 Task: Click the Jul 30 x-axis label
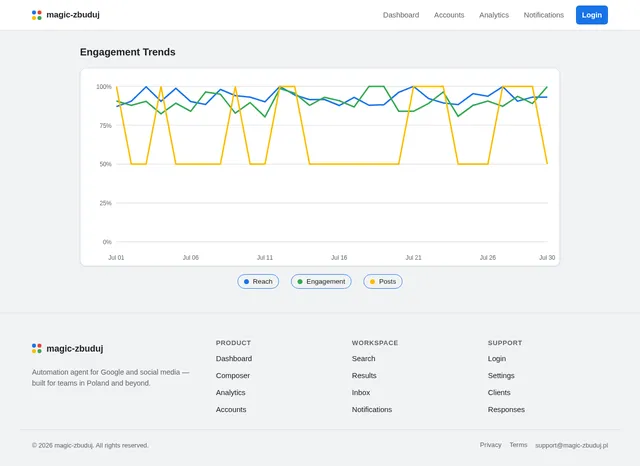pyautogui.click(x=547, y=257)
